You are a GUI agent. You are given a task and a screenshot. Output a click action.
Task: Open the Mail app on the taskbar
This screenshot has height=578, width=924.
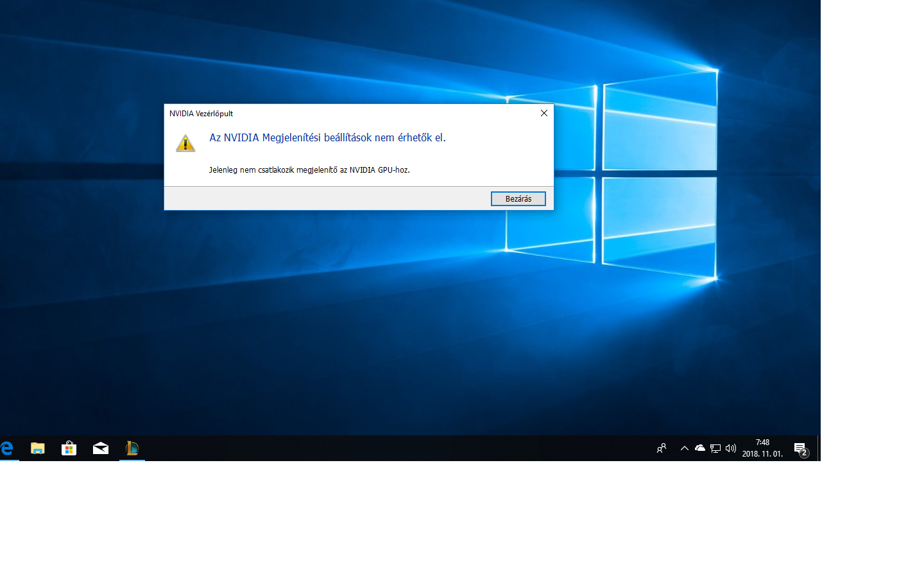[x=101, y=448]
